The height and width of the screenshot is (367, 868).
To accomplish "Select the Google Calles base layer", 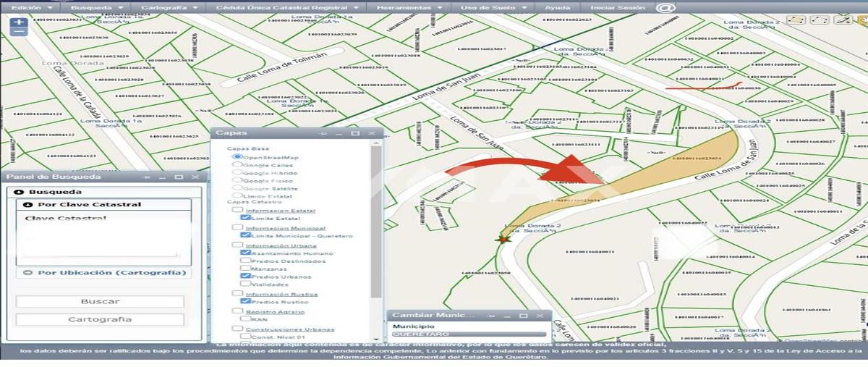I will click(237, 165).
